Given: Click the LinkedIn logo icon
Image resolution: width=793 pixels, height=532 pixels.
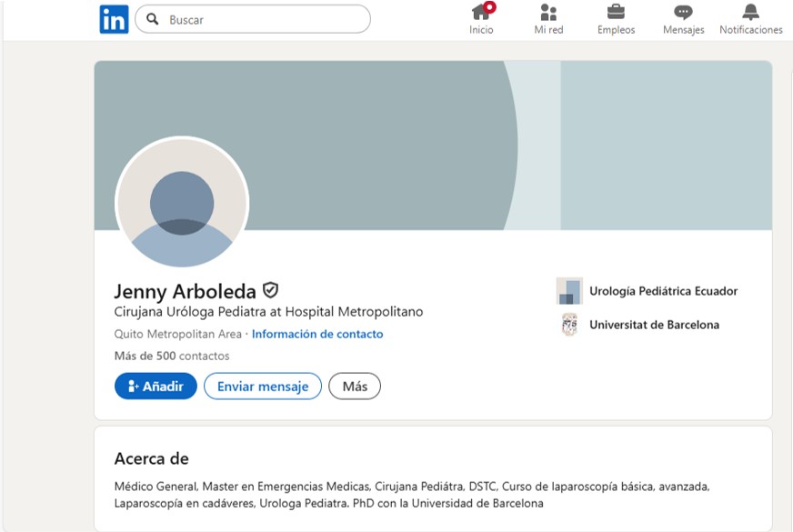Looking at the screenshot, I should [x=114, y=19].
